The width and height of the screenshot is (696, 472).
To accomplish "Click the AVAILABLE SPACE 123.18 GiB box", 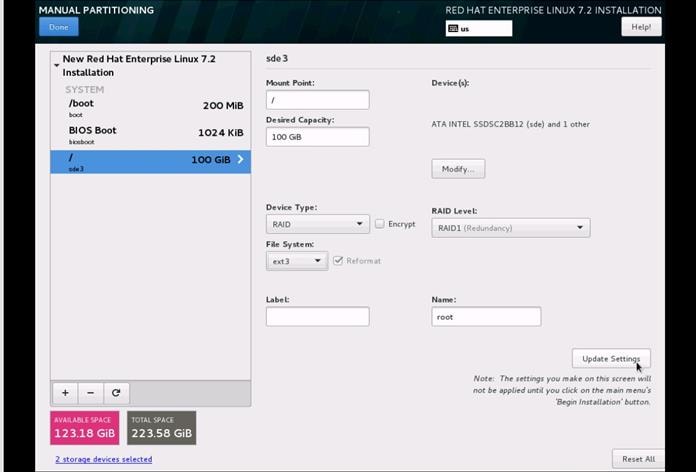I will tap(85, 428).
